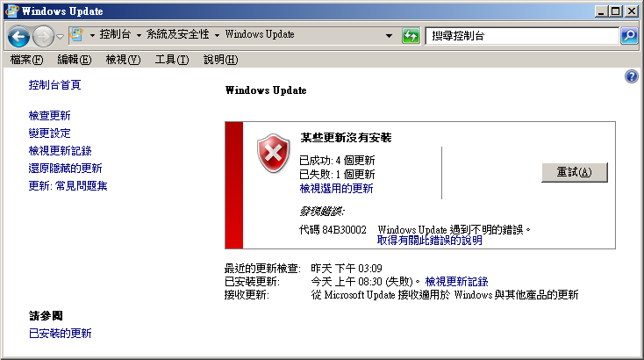The height and width of the screenshot is (360, 644).
Task: Click in the 搜尋控制台 search box
Action: [x=522, y=36]
